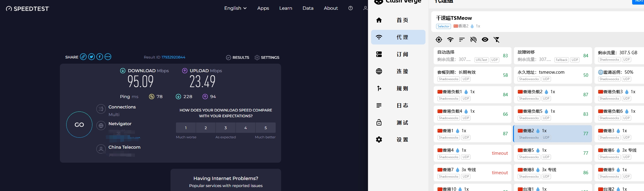Image resolution: width=644 pixels, height=191 pixels.
Task: Click the 套餐到期: 长期有效 card
Action: click(x=473, y=75)
